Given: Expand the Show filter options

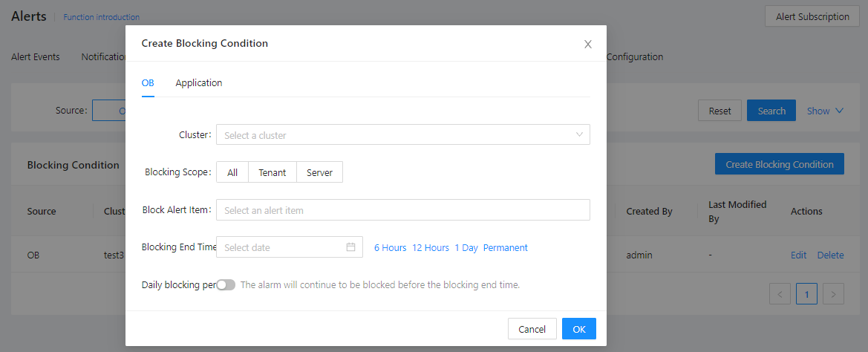Looking at the screenshot, I should pyautogui.click(x=825, y=111).
